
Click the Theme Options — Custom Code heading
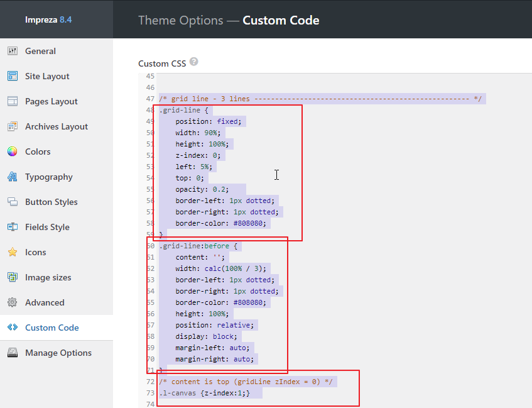click(x=229, y=20)
